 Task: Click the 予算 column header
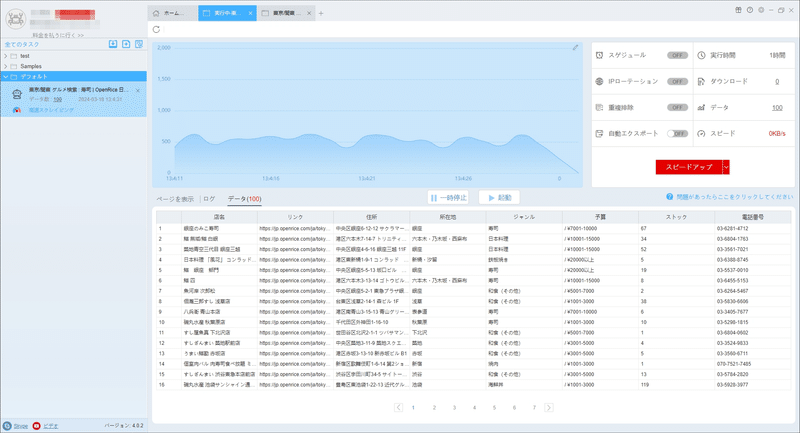[601, 217]
